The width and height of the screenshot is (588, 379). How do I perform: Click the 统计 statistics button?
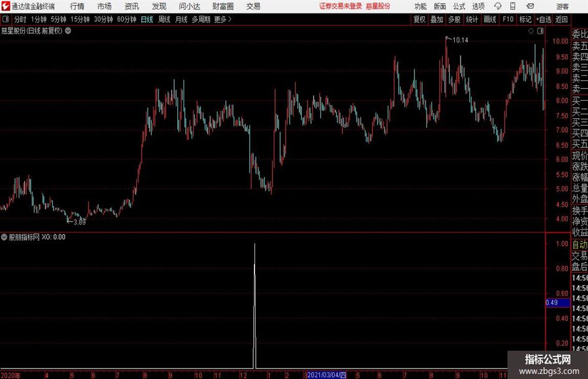point(472,19)
